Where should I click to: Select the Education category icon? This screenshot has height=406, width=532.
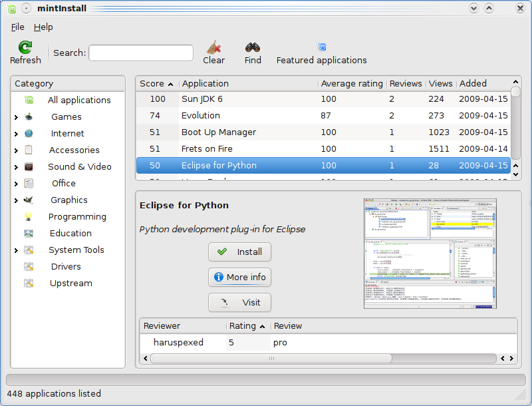pyautogui.click(x=29, y=233)
